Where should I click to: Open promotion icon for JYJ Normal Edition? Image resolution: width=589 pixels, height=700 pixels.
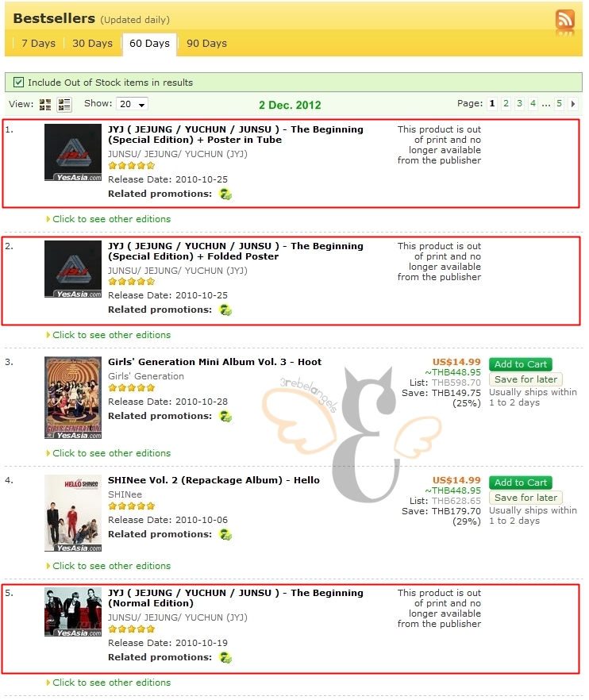(225, 658)
